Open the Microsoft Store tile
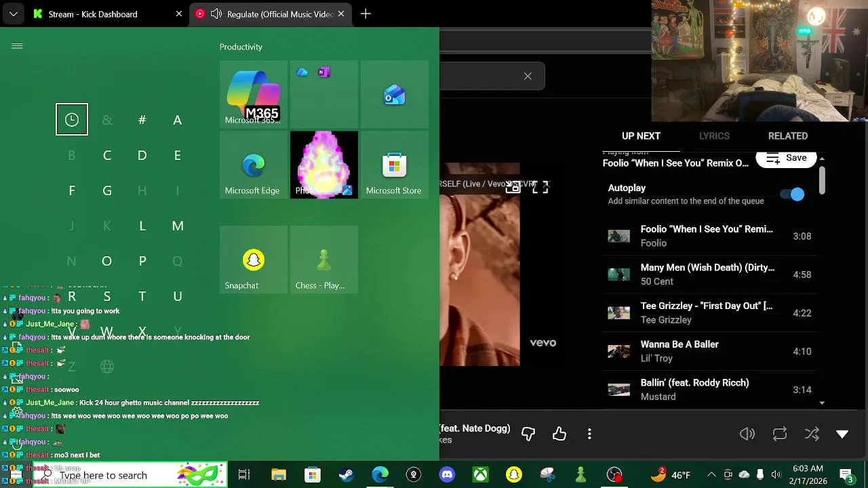868x488 pixels. (394, 164)
